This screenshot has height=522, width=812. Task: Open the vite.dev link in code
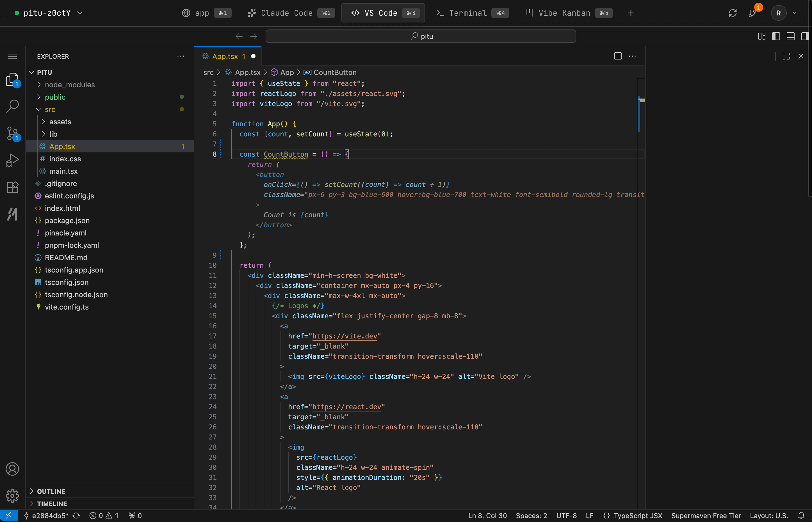345,336
